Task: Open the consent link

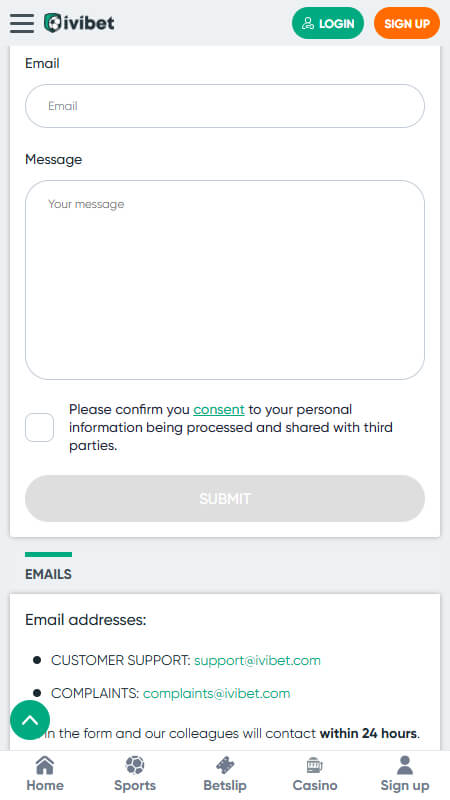Action: 219,410
